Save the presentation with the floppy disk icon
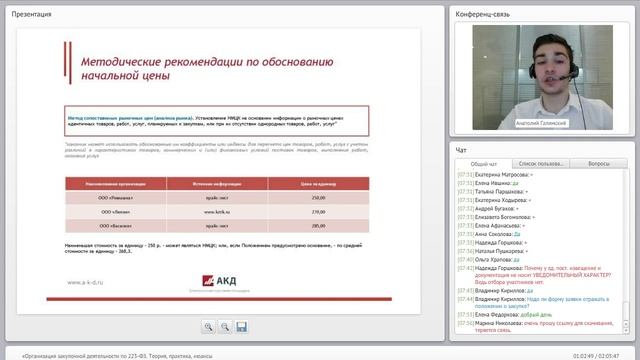The height and width of the screenshot is (360, 640). pyautogui.click(x=242, y=327)
